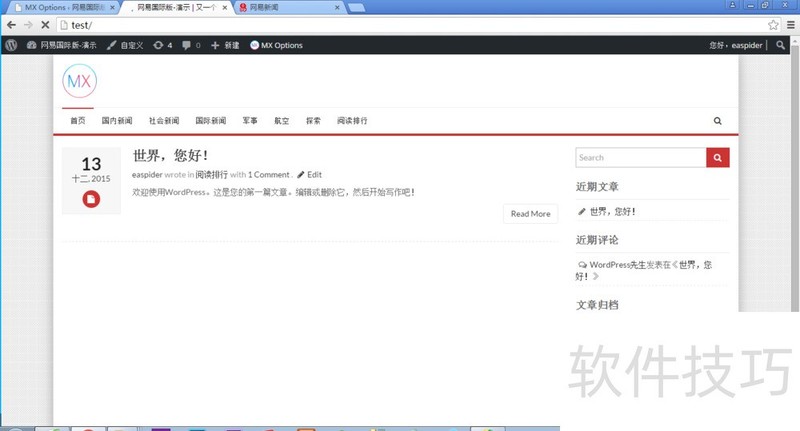Click the MX site logo

(x=79, y=81)
